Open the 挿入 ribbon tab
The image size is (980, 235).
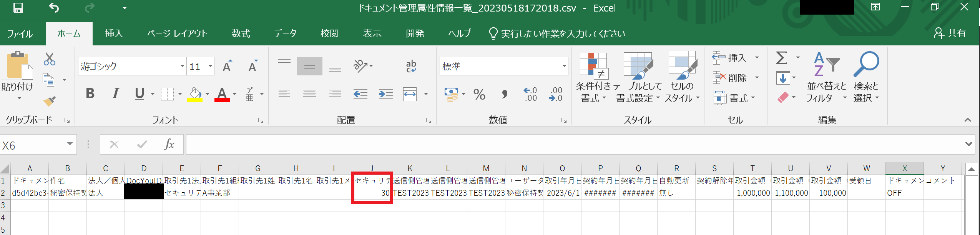[x=114, y=34]
